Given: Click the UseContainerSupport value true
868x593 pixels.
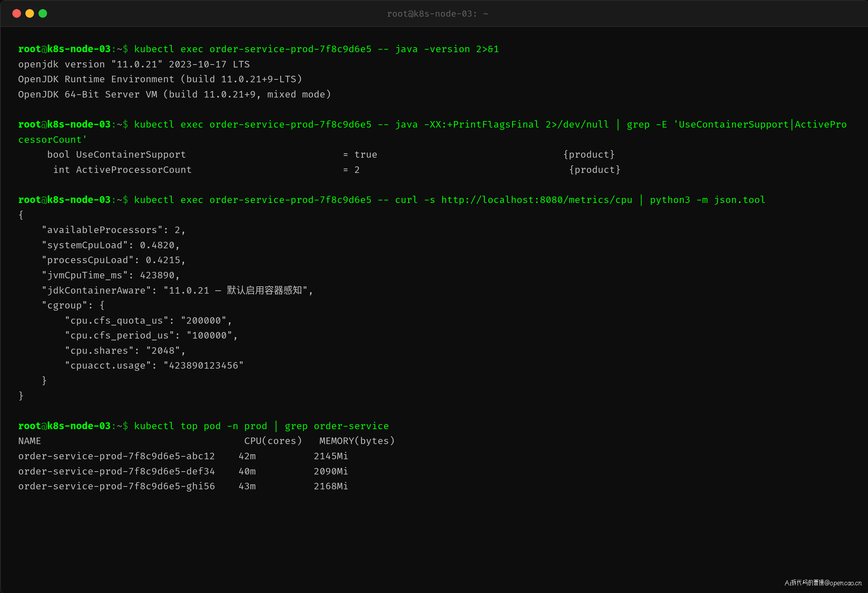Looking at the screenshot, I should 366,155.
